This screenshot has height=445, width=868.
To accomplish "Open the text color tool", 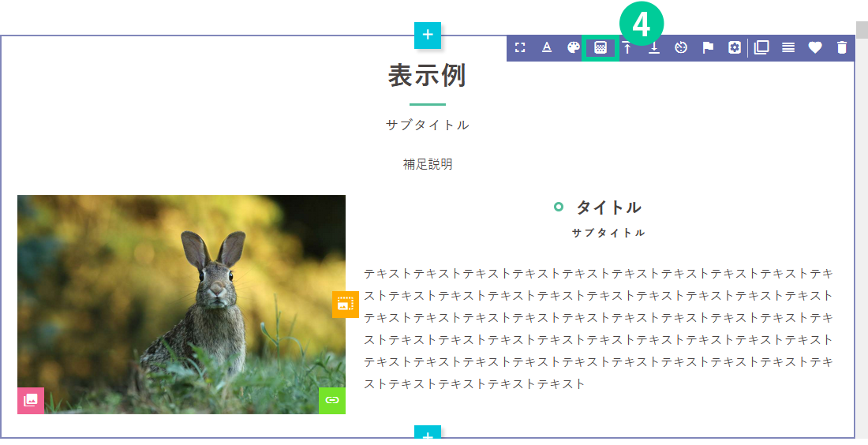I will [x=547, y=48].
